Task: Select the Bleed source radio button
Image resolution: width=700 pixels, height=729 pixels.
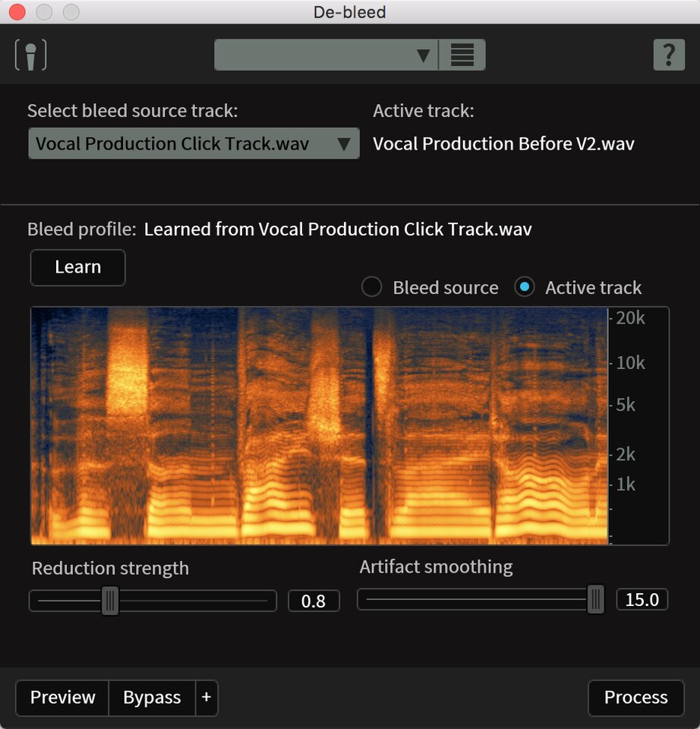Action: coord(371,288)
